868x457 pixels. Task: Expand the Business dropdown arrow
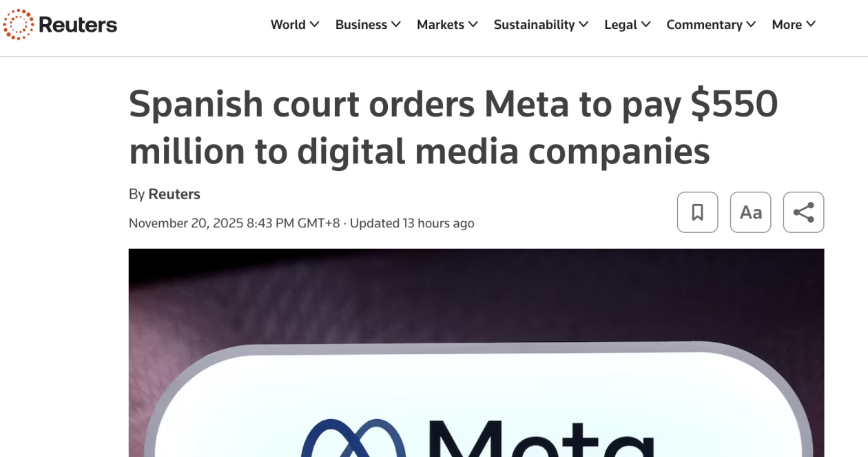tap(396, 24)
